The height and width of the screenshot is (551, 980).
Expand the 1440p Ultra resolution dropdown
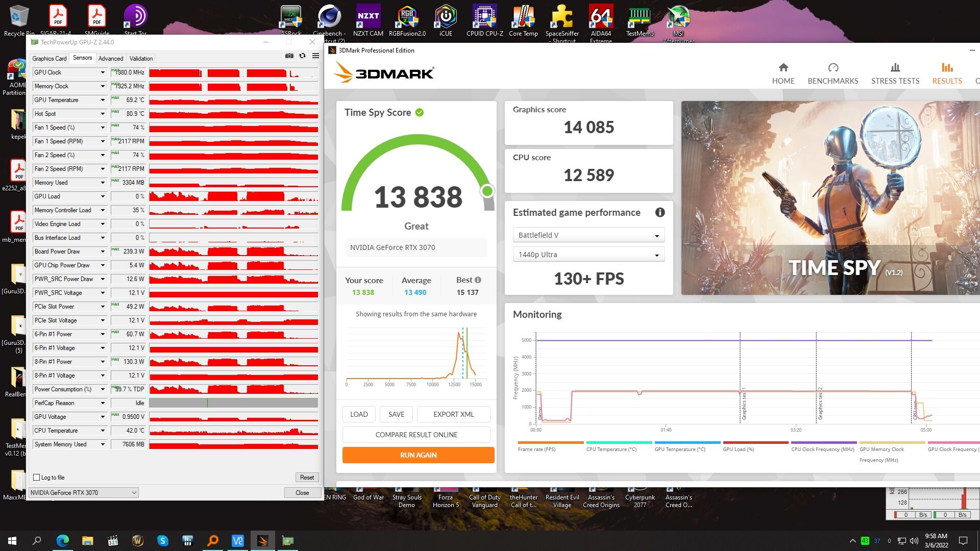(x=589, y=255)
